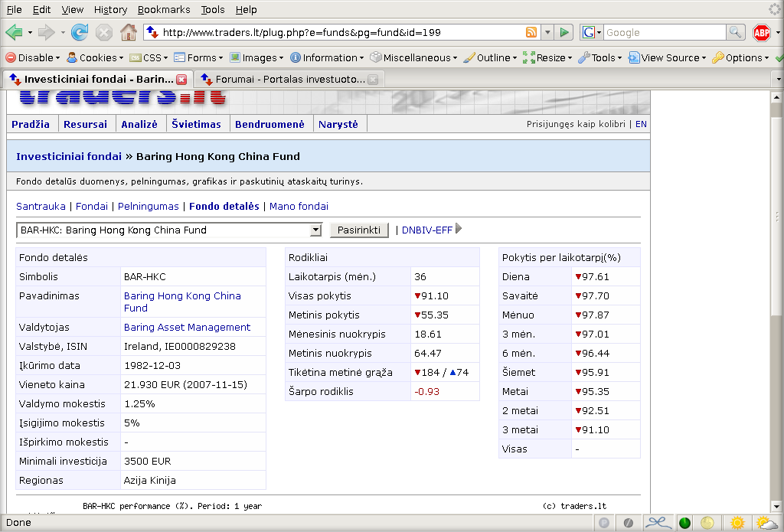Click the blue ribbon status bar icon

pyautogui.click(x=658, y=523)
